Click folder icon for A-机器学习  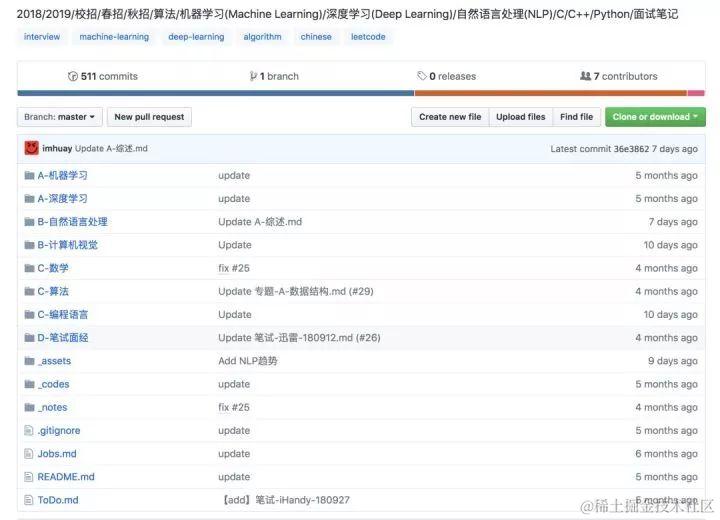click(x=29, y=175)
